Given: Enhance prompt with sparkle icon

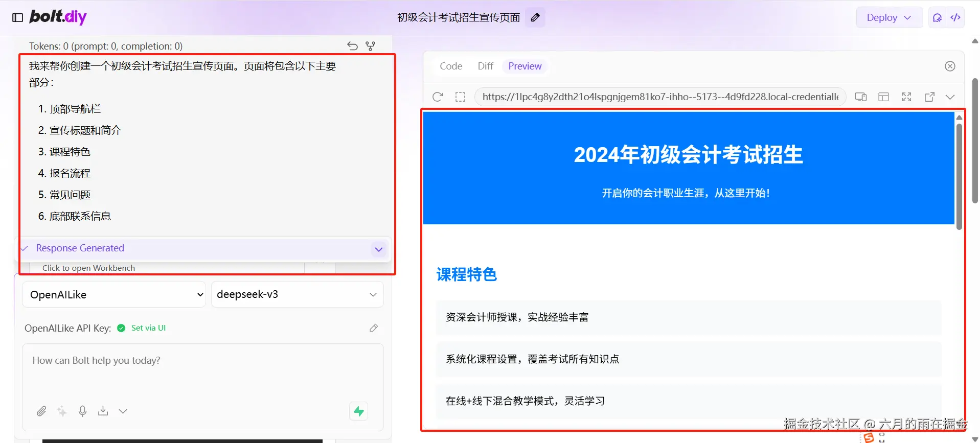Looking at the screenshot, I should click(62, 411).
